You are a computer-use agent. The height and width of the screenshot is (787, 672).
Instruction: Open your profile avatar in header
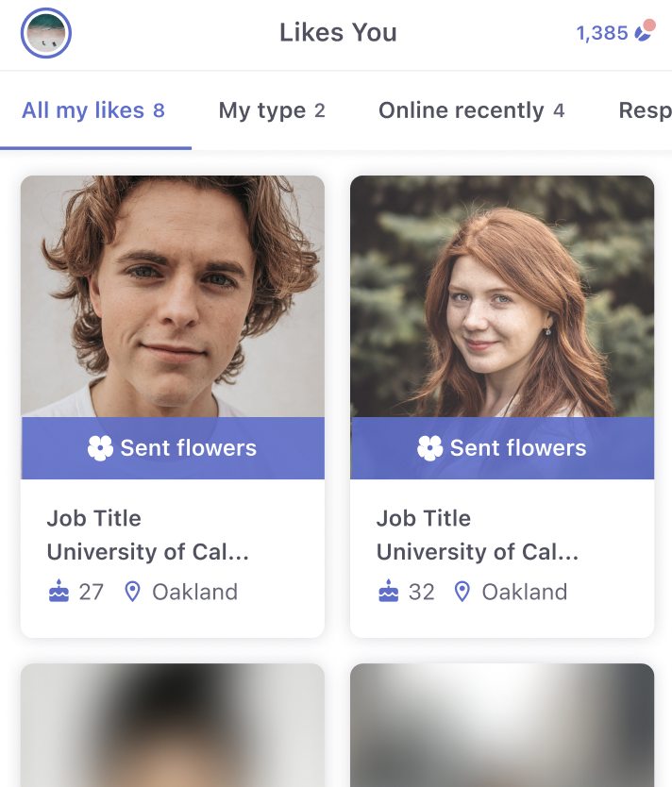pos(46,33)
